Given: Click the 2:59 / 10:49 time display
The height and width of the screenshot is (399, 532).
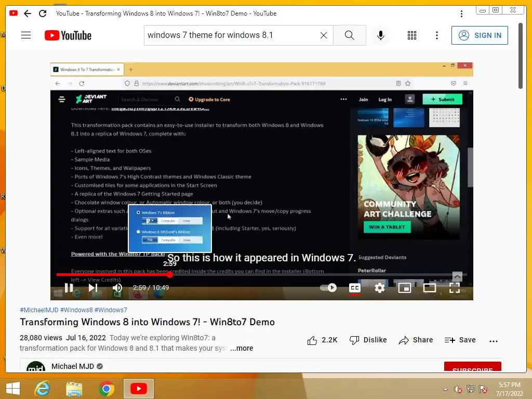Looking at the screenshot, I should tap(151, 288).
